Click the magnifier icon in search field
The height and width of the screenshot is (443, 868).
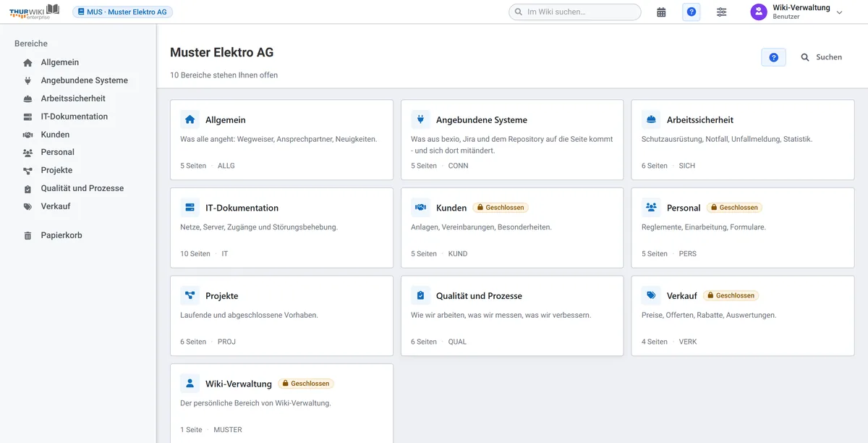coord(518,12)
